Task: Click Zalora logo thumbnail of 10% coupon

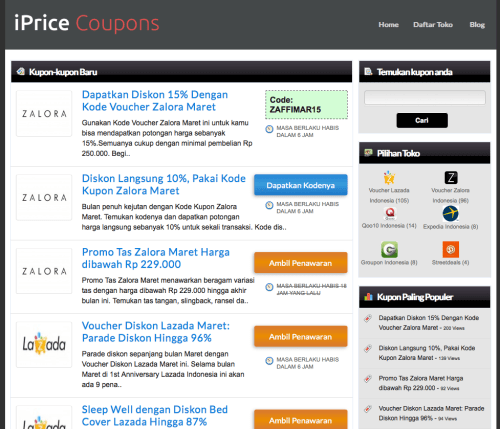Action: 44,197
